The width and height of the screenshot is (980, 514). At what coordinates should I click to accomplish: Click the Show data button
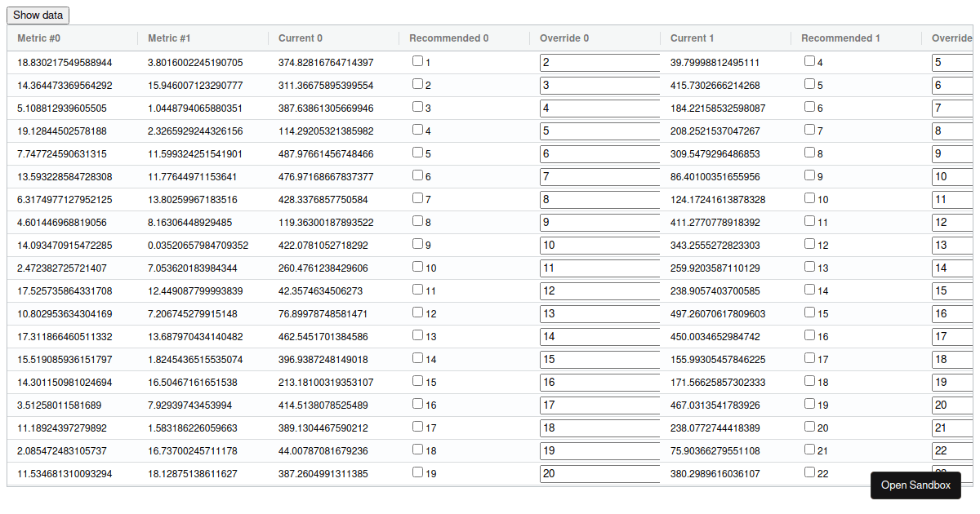pos(38,16)
